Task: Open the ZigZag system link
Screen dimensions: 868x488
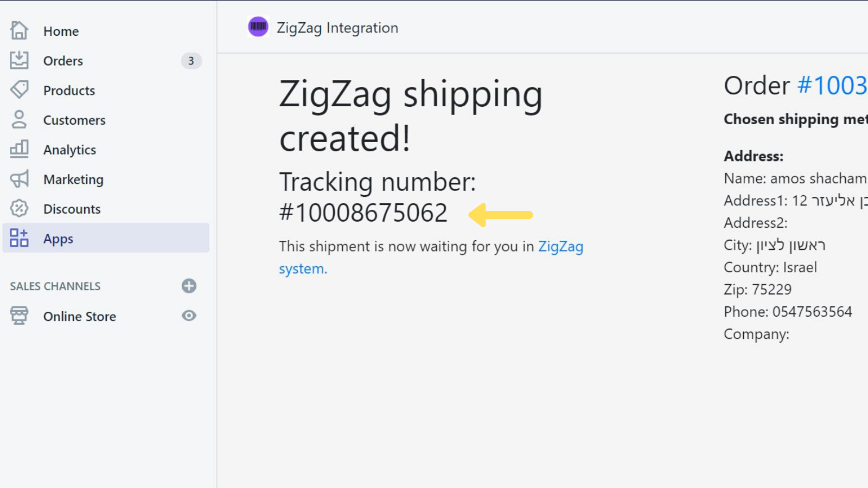Action: pyautogui.click(x=560, y=247)
